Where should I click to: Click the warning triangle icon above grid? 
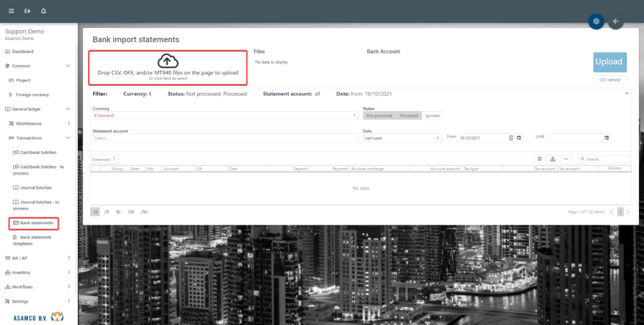click(552, 159)
